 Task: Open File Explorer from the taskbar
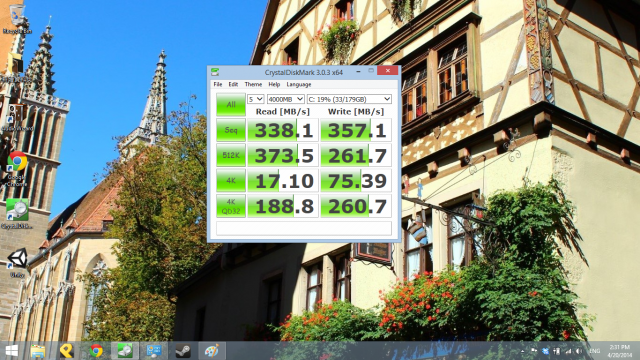click(x=38, y=351)
